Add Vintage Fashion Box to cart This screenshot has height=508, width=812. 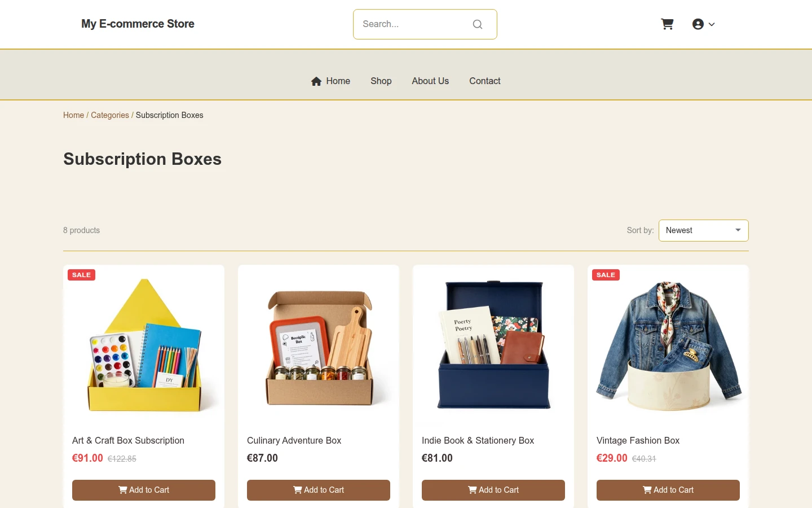(668, 490)
